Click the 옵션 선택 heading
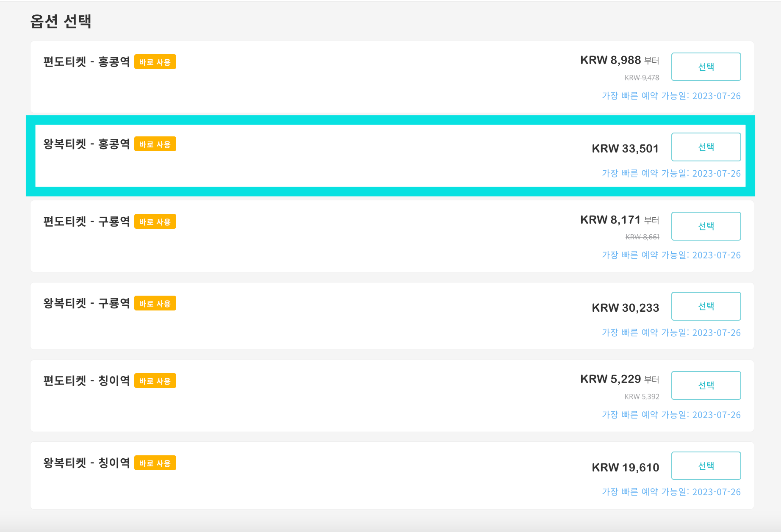 (61, 21)
